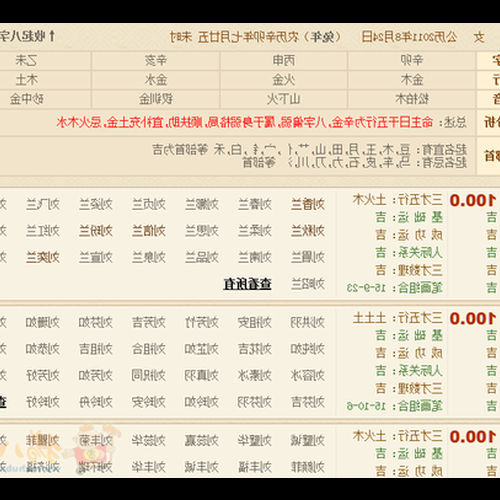Open the name 刘玲好
Screen dimensions: 500x500
tap(43, 402)
